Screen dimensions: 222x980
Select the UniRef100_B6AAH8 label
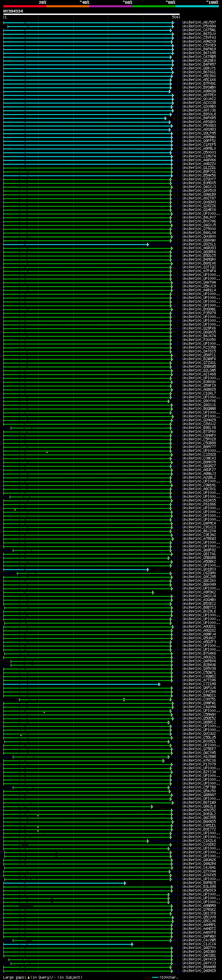[199, 967]
